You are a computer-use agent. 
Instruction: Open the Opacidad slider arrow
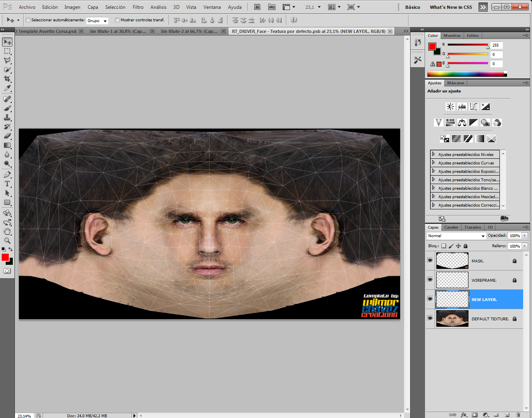[525, 236]
